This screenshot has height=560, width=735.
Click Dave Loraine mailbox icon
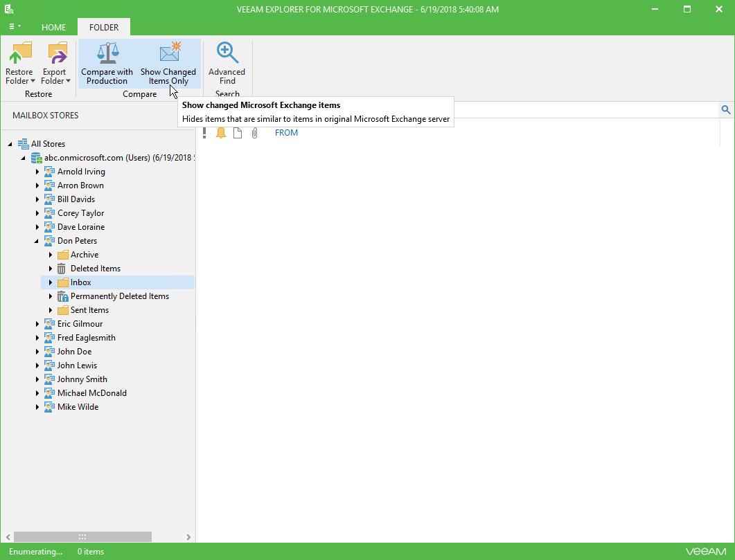click(x=49, y=226)
